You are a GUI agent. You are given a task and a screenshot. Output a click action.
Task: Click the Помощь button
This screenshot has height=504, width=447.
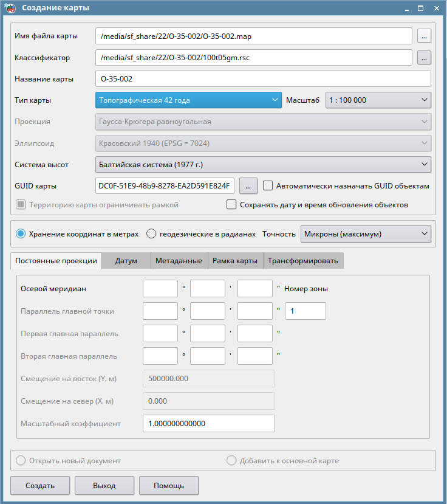(x=169, y=486)
